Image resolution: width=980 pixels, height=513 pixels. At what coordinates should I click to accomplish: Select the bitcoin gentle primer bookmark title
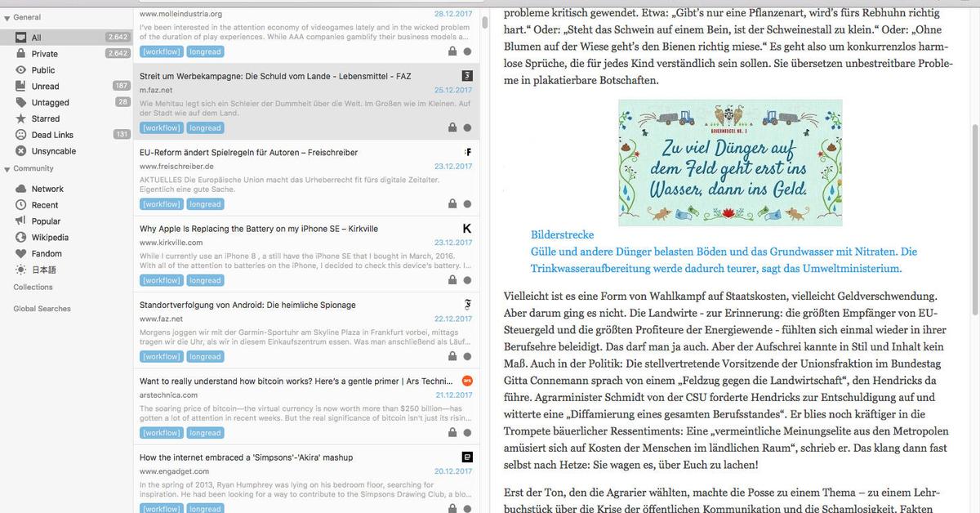click(296, 381)
